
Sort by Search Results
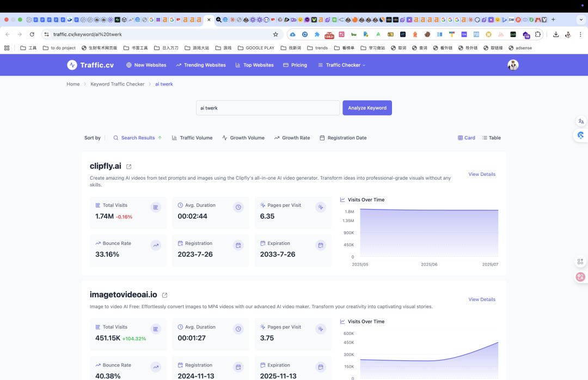click(138, 138)
